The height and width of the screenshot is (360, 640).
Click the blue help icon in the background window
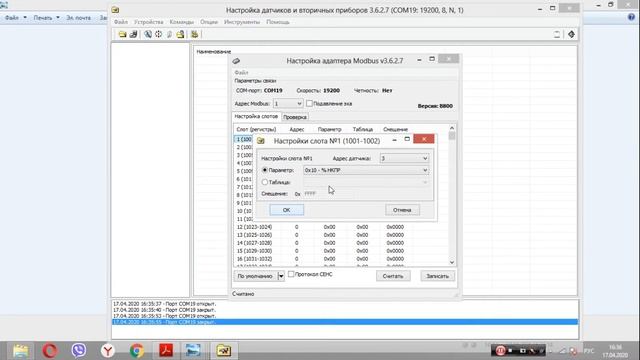tap(631, 17)
